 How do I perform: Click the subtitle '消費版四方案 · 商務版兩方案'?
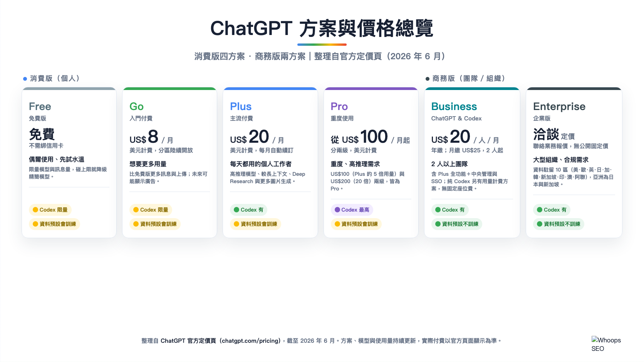pyautogui.click(x=250, y=57)
